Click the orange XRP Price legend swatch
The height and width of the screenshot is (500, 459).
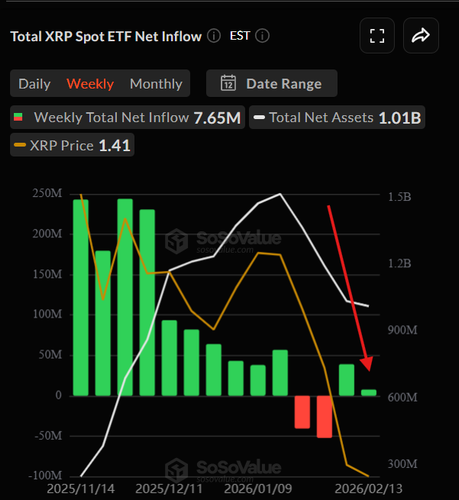point(20,145)
